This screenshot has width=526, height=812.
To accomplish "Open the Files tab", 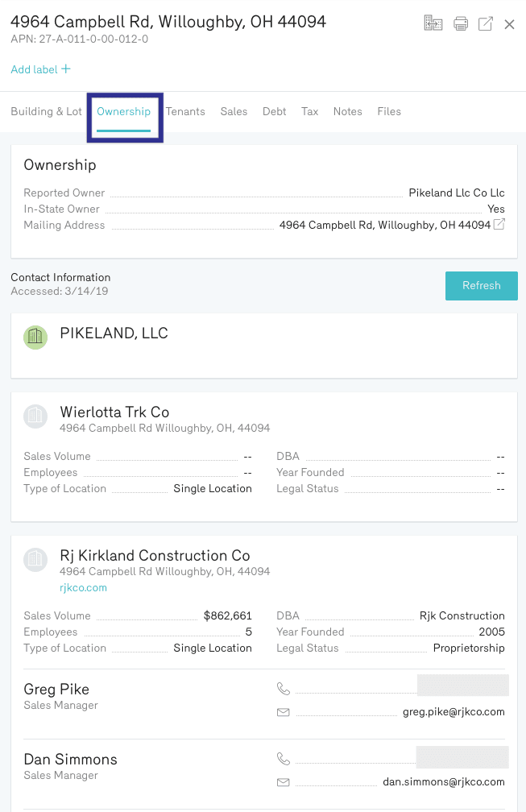I will point(389,112).
